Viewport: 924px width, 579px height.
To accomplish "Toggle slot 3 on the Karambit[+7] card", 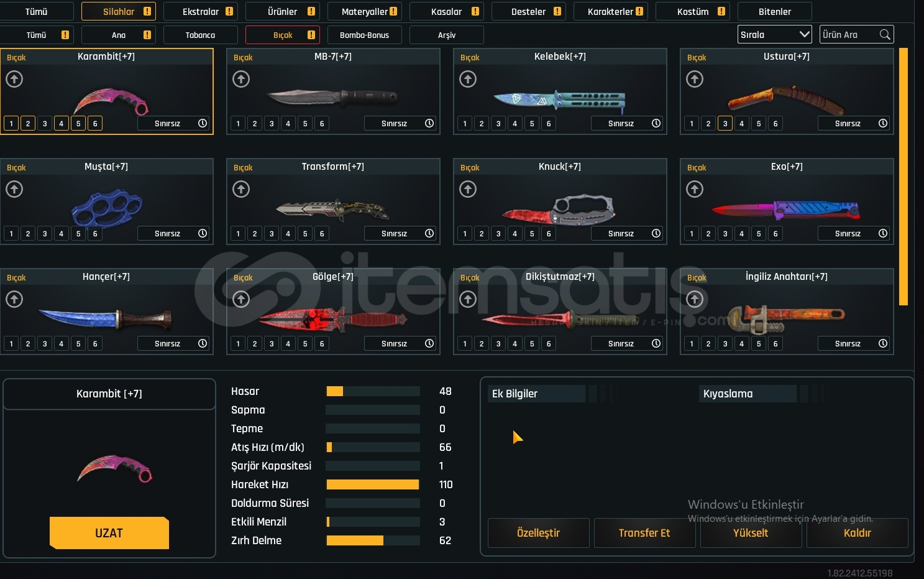I will click(45, 124).
